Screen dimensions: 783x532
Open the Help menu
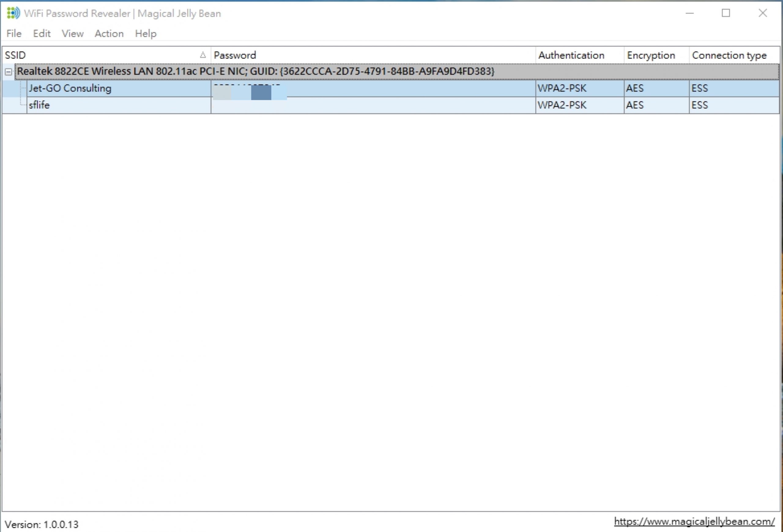(x=146, y=34)
